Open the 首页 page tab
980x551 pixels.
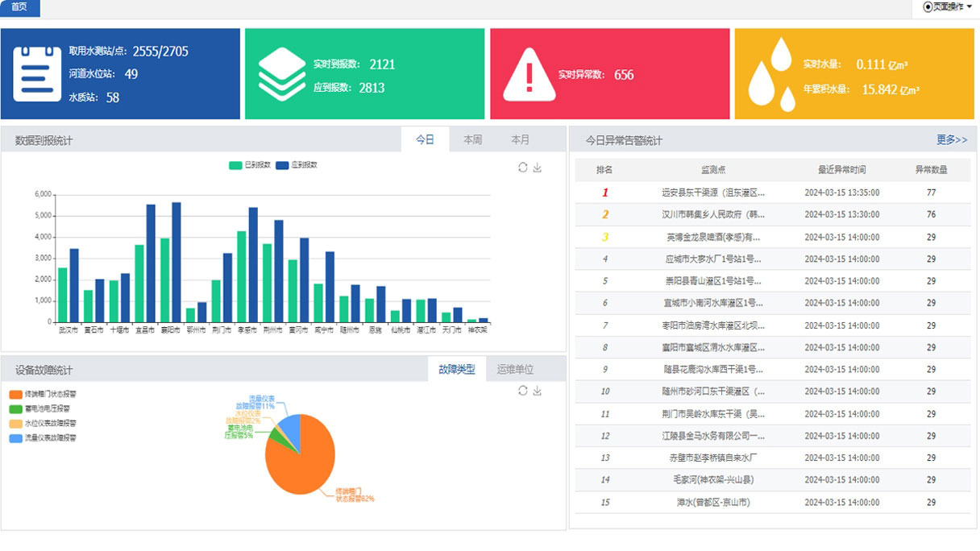[19, 7]
